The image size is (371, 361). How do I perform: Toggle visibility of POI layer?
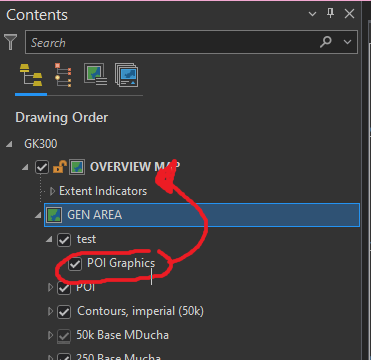[x=64, y=288]
